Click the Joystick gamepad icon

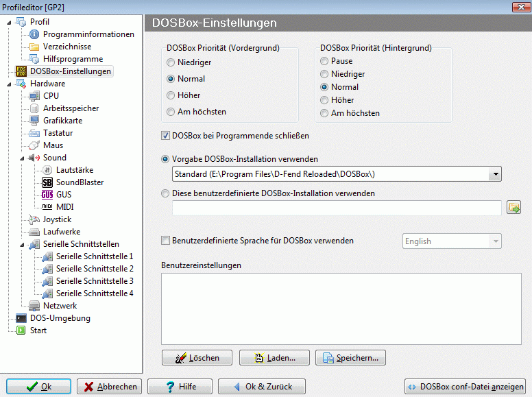click(x=34, y=219)
